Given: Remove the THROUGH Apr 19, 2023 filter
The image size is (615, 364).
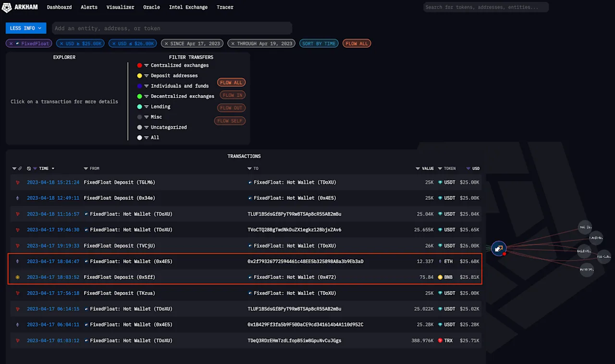Looking at the screenshot, I should (x=233, y=44).
